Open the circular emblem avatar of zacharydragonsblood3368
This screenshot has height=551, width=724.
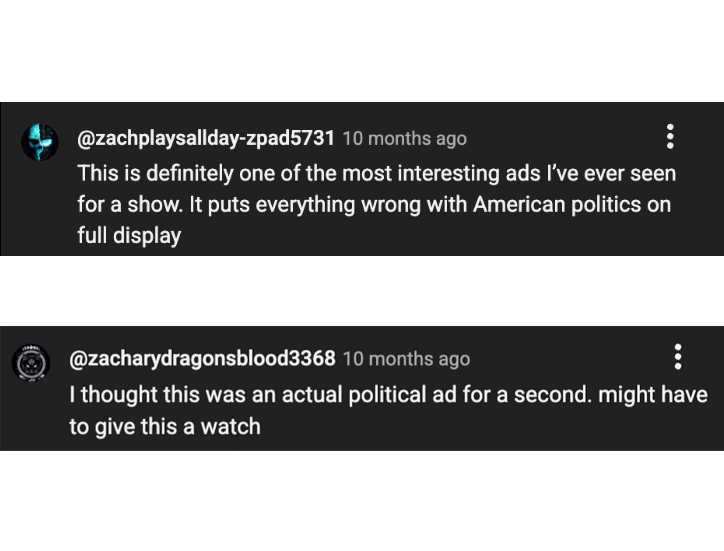[x=31, y=363]
